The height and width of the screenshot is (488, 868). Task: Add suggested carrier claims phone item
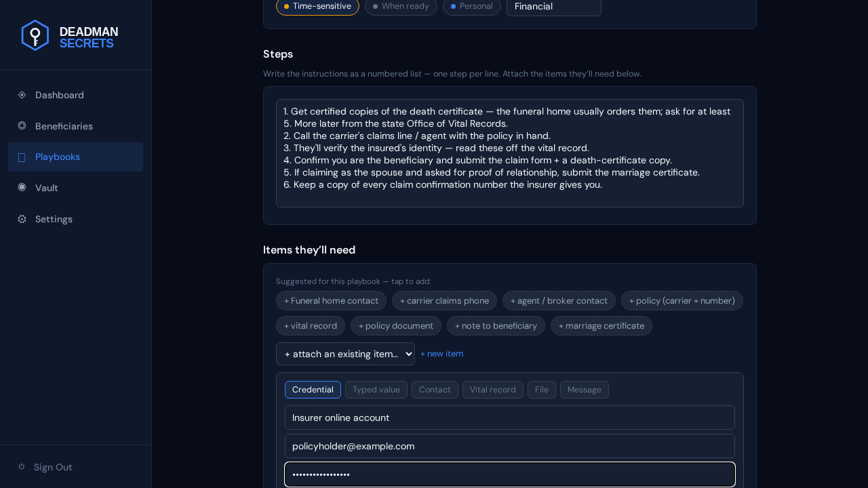pos(444,301)
